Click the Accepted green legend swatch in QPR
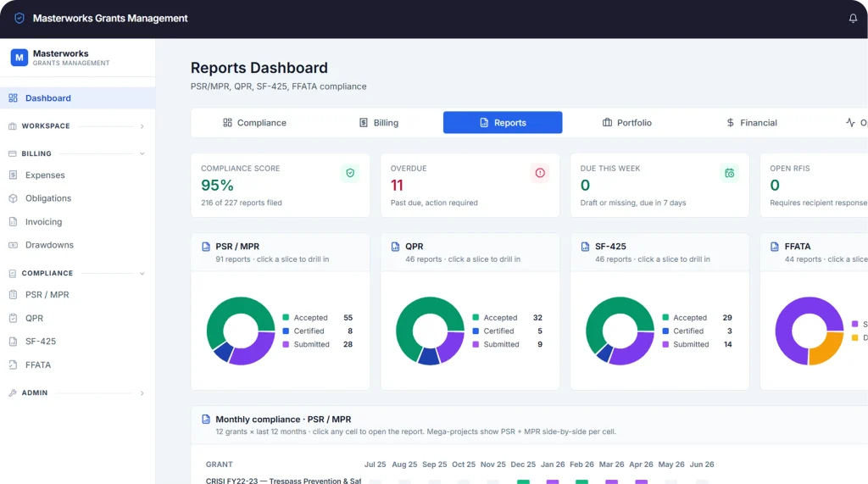Screen dimensions: 868x484 tap(476, 317)
